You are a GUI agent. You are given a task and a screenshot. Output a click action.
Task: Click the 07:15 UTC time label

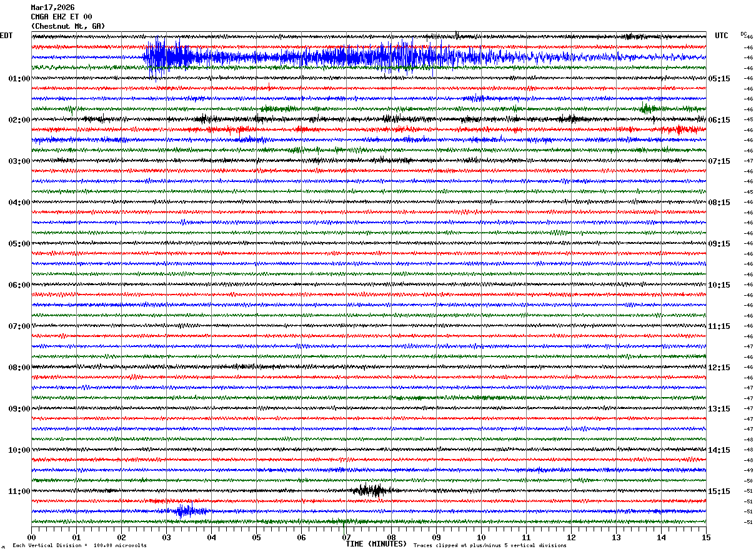(720, 161)
